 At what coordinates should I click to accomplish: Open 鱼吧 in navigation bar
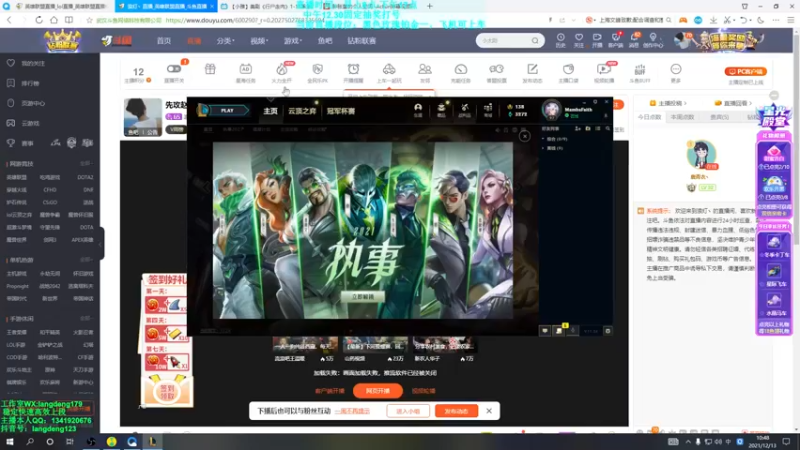tap(324, 41)
